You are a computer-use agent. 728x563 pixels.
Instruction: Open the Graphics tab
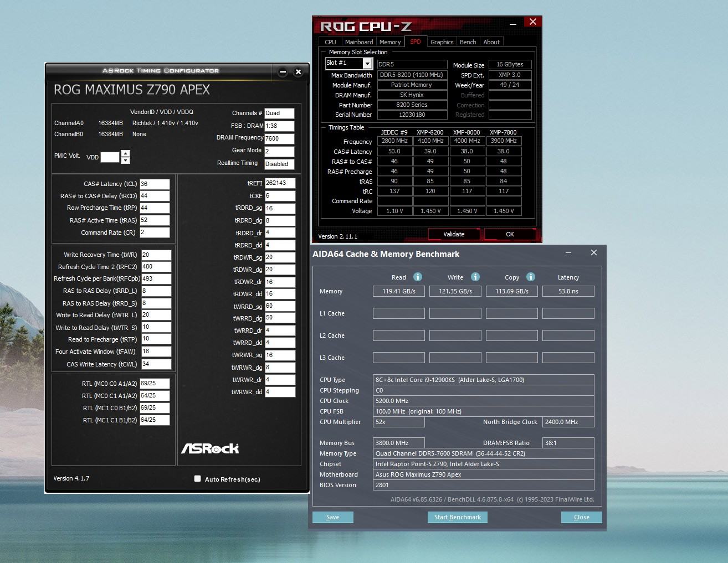pyautogui.click(x=442, y=42)
